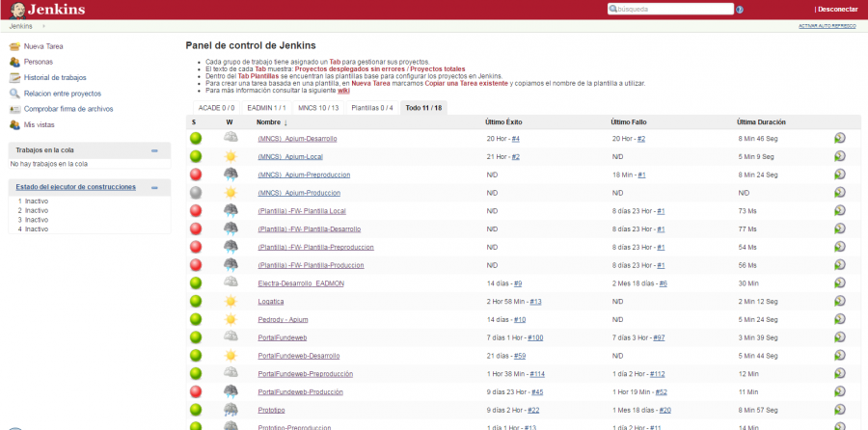Click the Desconectar link
The height and width of the screenshot is (430, 868).
[x=837, y=10]
